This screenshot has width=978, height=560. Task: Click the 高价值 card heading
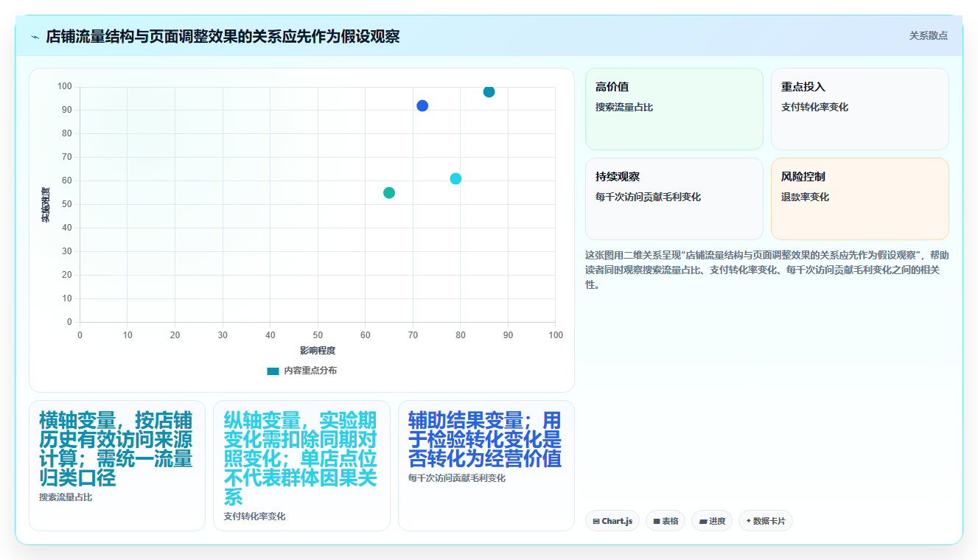click(612, 87)
